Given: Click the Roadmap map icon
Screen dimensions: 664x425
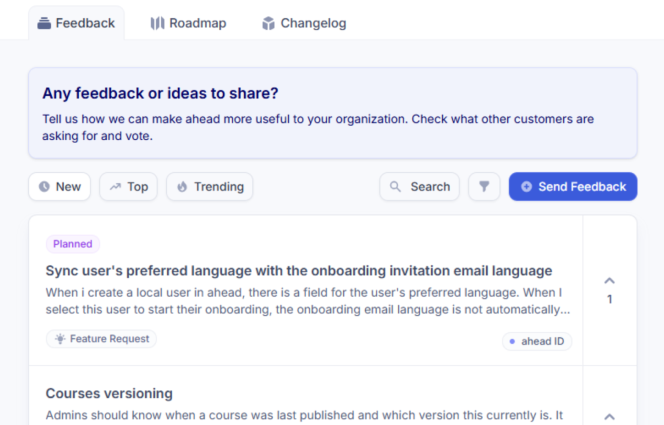Looking at the screenshot, I should (157, 23).
